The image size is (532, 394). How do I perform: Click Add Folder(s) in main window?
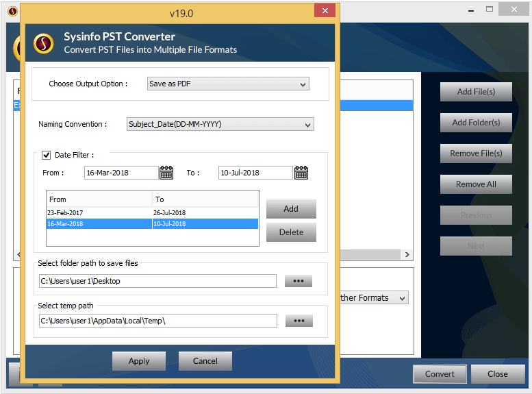click(x=476, y=123)
